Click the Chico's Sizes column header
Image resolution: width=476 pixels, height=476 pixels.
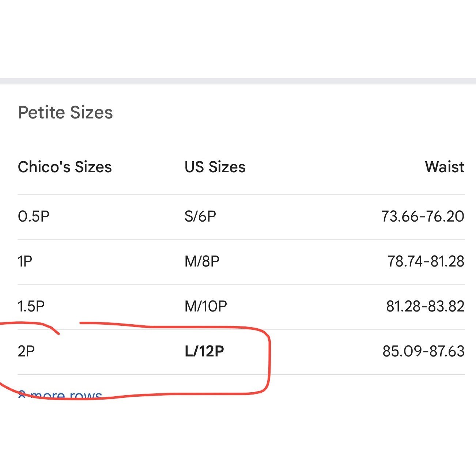(65, 167)
